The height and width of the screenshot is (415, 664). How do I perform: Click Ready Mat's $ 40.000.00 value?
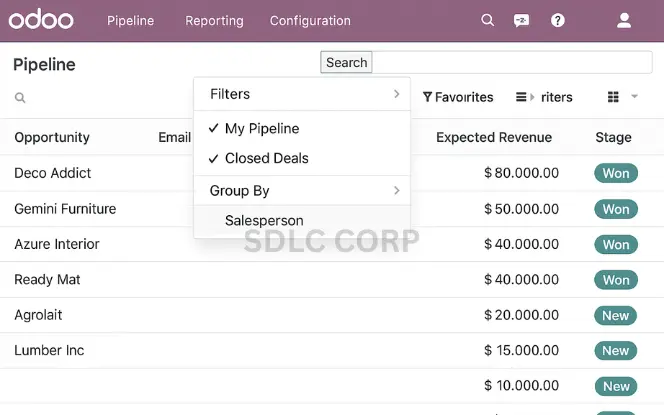click(521, 279)
